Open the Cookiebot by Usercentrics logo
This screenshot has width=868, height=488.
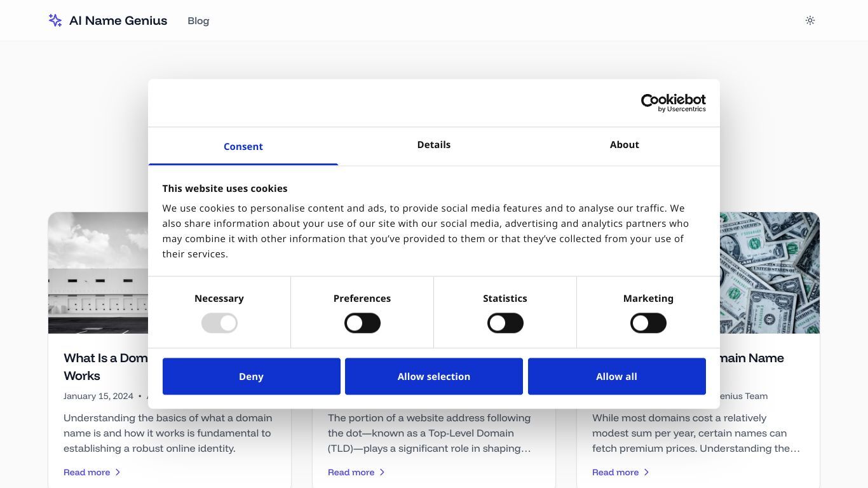[674, 103]
